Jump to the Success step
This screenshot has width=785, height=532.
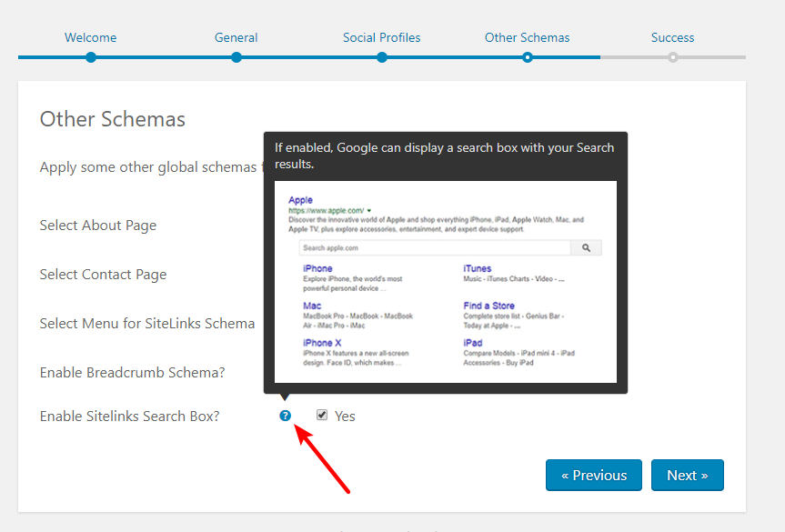672,37
